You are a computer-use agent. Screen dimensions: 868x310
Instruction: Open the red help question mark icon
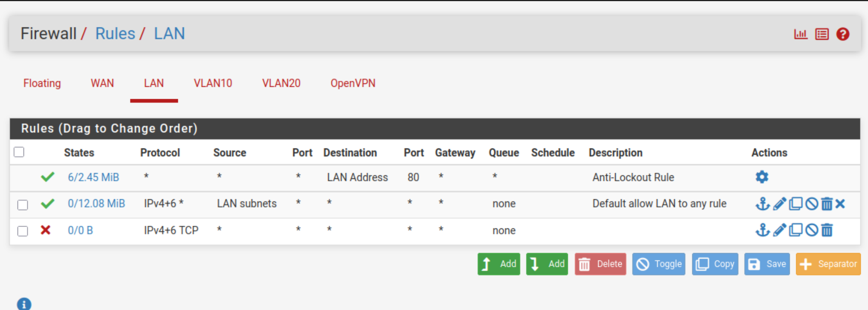[x=843, y=34]
